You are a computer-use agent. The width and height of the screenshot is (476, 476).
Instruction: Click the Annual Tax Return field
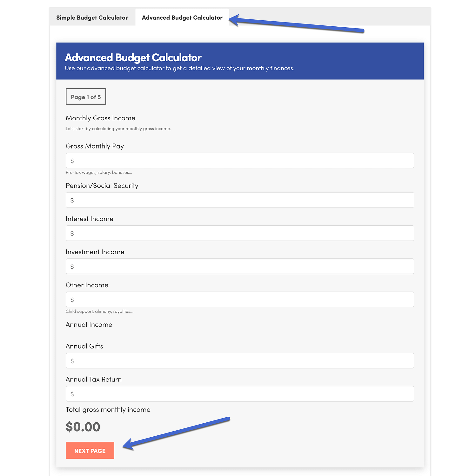click(x=240, y=394)
